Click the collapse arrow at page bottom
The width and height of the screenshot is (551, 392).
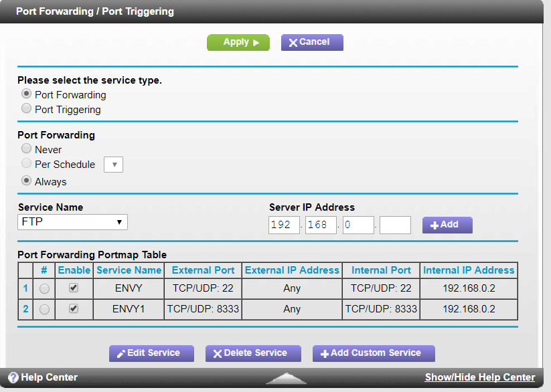click(x=287, y=376)
